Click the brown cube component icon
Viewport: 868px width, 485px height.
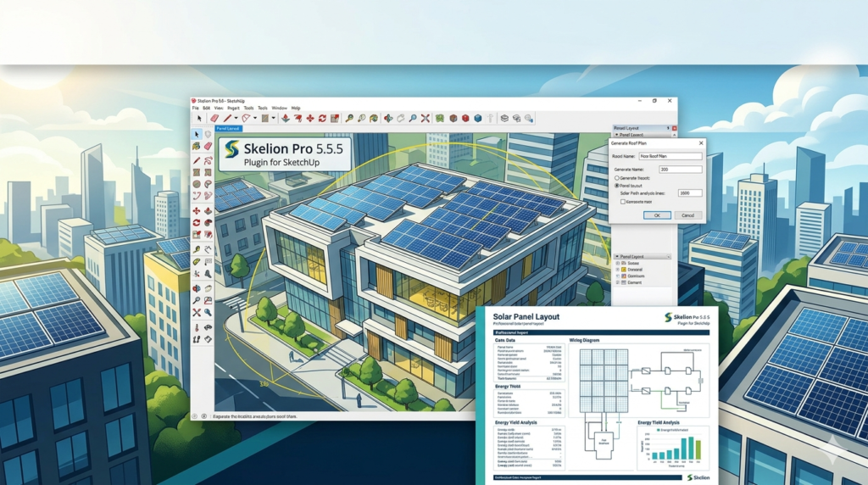pos(453,119)
